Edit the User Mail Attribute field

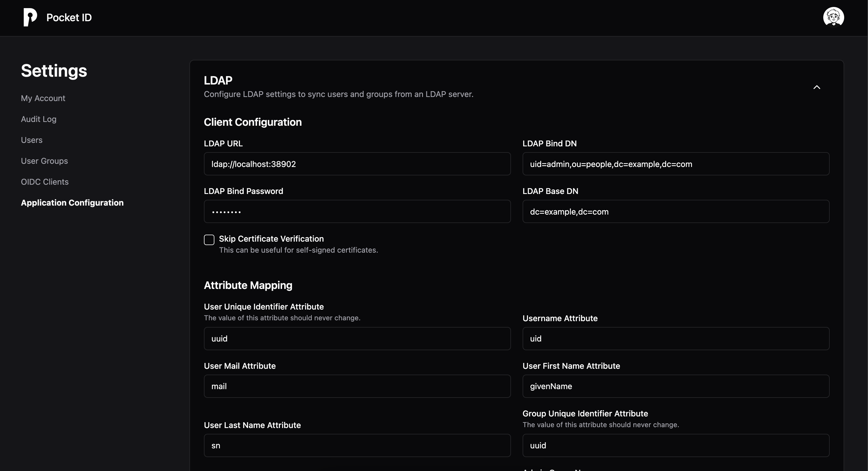(x=357, y=386)
